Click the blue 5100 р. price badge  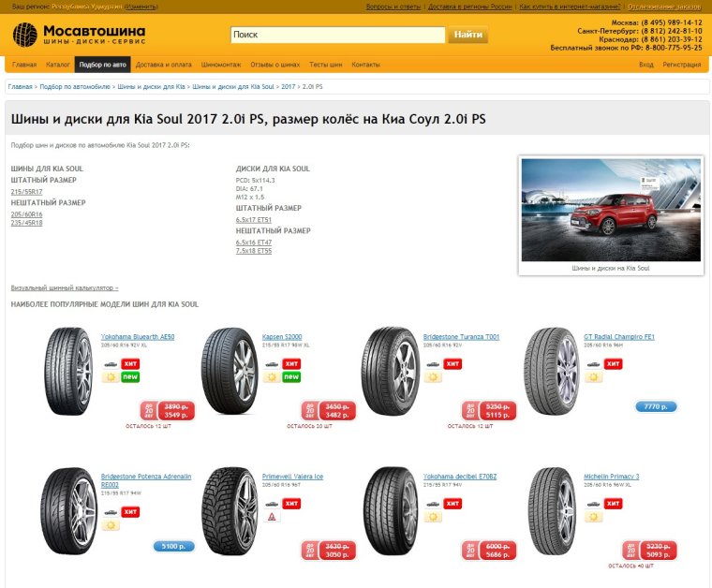pyautogui.click(x=174, y=546)
